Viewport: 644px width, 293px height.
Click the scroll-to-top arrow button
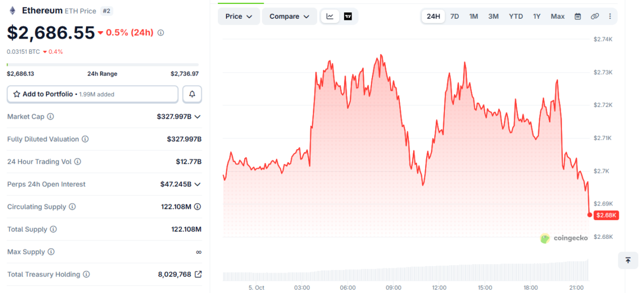(x=628, y=260)
